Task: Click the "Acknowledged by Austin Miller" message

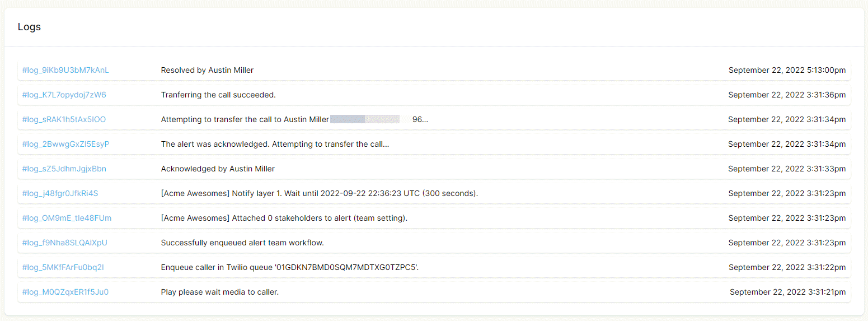Action: 218,169
